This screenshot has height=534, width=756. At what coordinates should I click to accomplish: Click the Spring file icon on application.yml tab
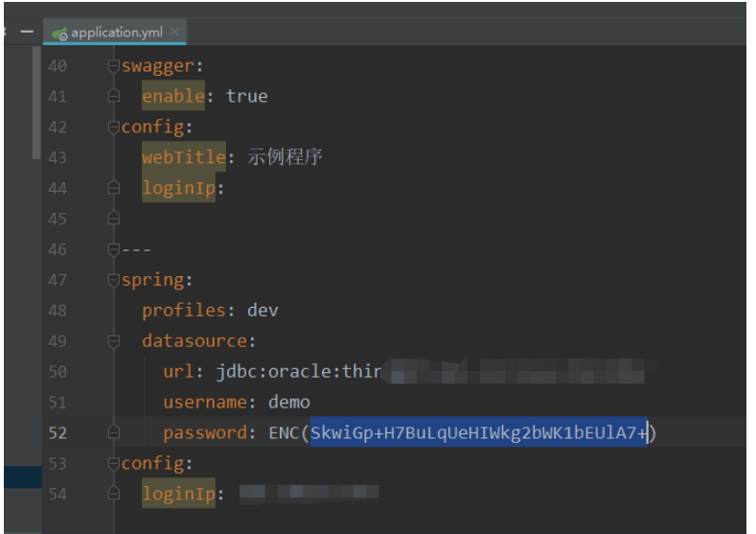pyautogui.click(x=60, y=33)
